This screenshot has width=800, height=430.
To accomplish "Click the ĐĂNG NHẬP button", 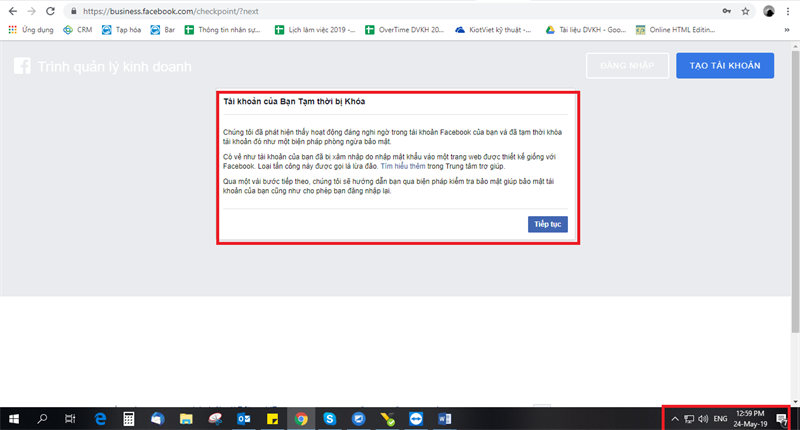I will (627, 65).
